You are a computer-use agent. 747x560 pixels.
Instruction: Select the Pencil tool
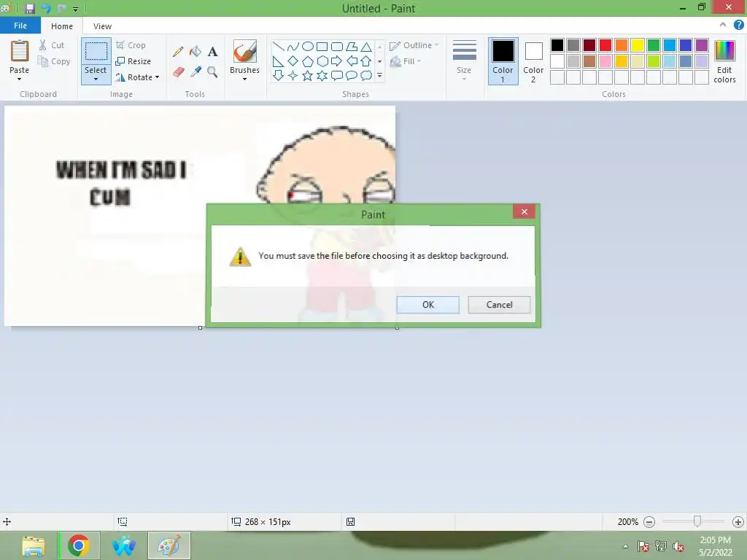click(x=178, y=52)
